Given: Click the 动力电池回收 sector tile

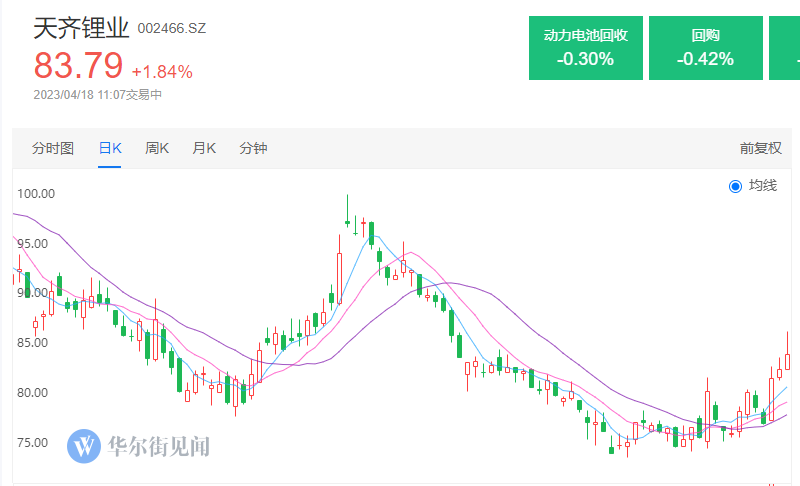Looking at the screenshot, I should point(586,48).
